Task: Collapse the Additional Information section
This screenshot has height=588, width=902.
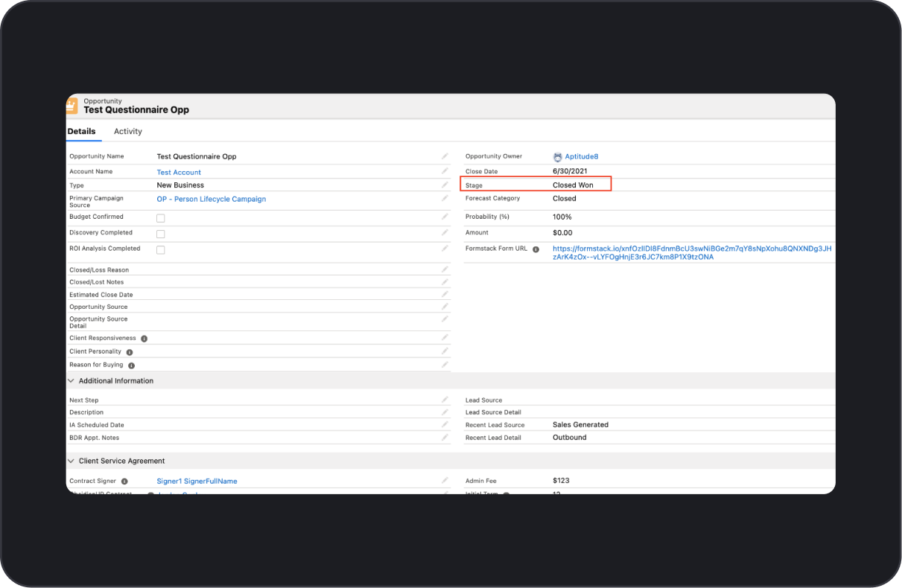Action: (71, 380)
